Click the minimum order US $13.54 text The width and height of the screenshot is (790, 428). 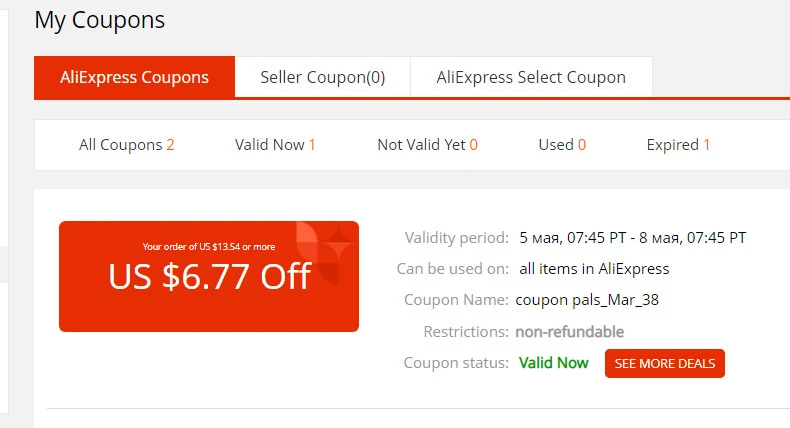[x=209, y=247]
